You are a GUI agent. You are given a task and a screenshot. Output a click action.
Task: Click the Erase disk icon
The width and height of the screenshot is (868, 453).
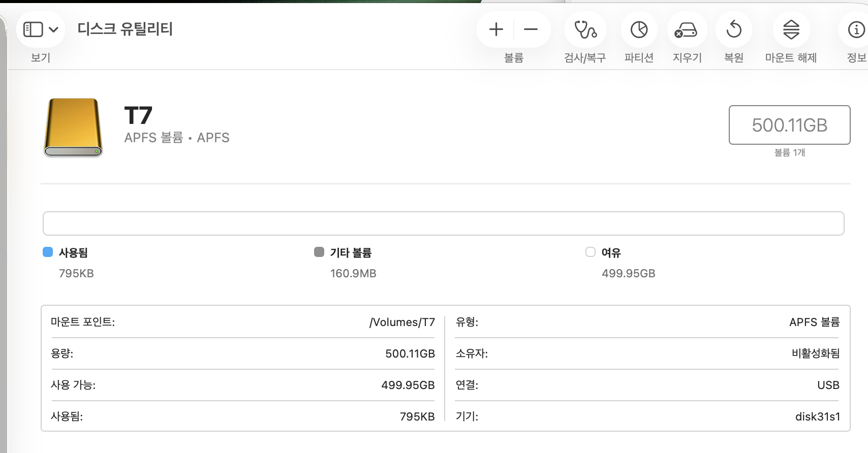[686, 30]
